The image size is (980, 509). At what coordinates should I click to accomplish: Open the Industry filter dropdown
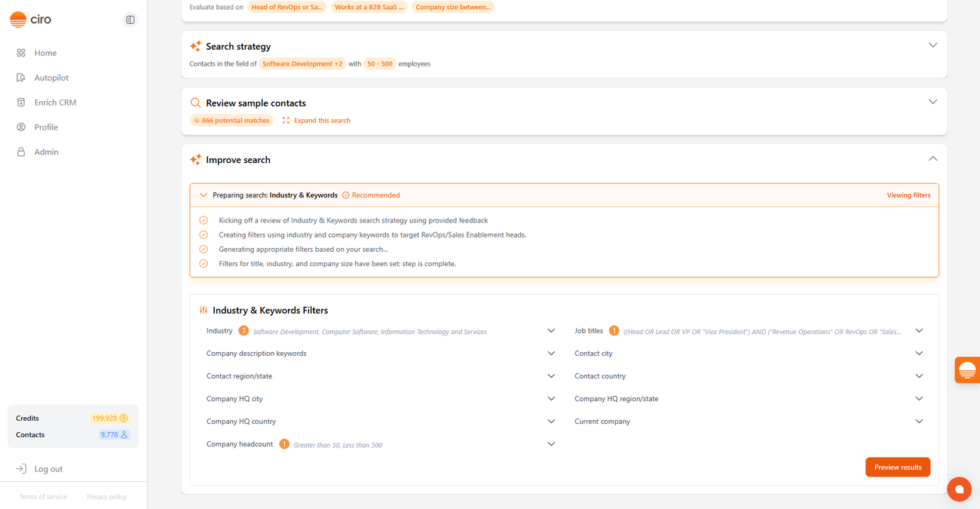tap(550, 331)
